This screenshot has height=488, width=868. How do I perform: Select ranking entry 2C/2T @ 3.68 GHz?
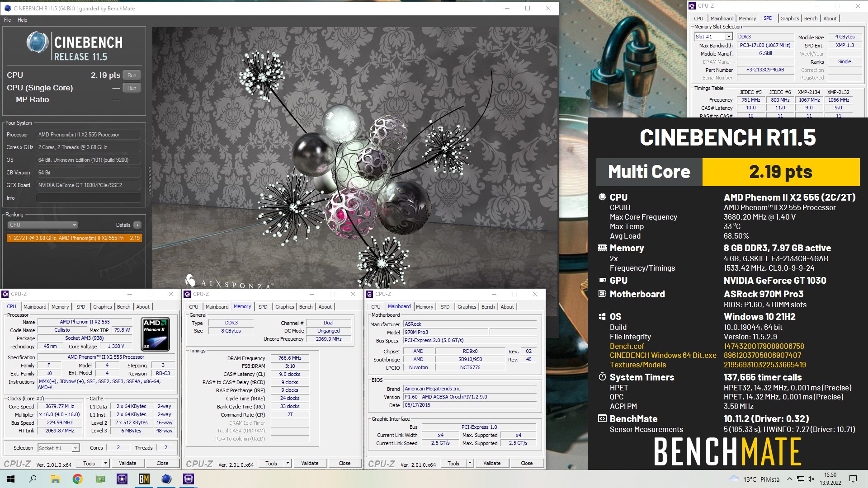coord(74,238)
